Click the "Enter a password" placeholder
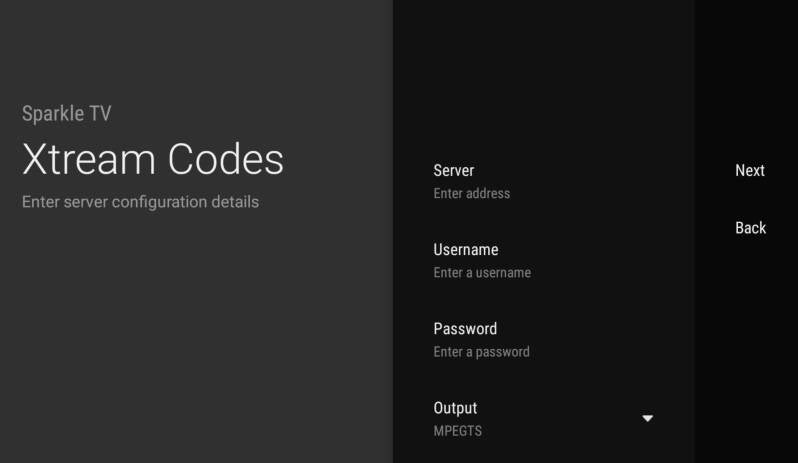 pyautogui.click(x=481, y=352)
